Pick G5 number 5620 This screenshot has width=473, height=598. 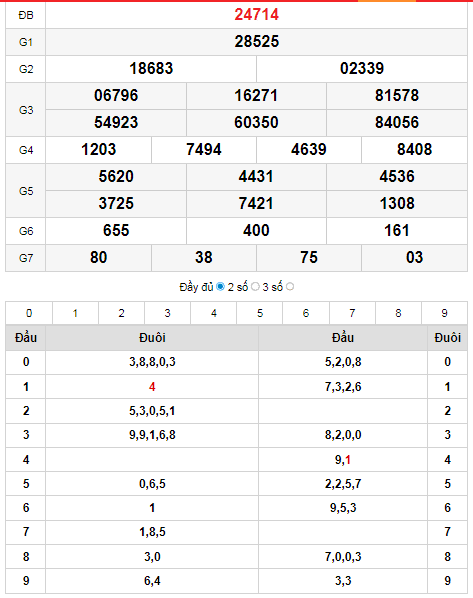pos(116,177)
